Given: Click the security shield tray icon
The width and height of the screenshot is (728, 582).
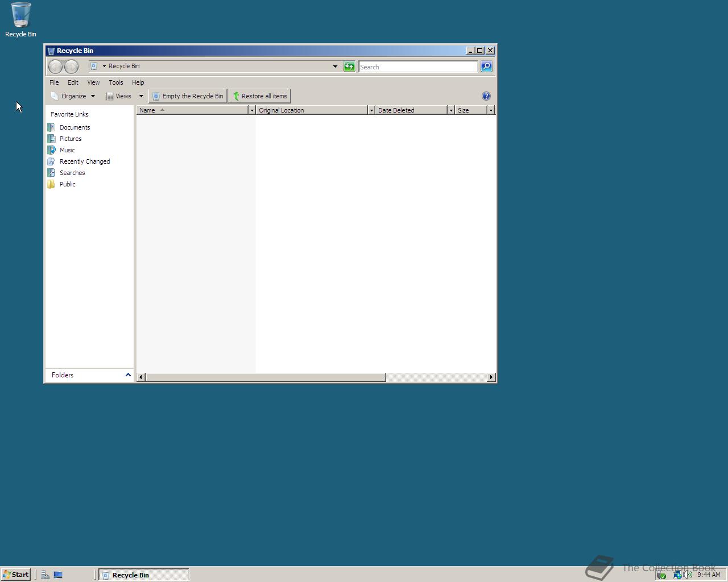Looking at the screenshot, I should 661,575.
